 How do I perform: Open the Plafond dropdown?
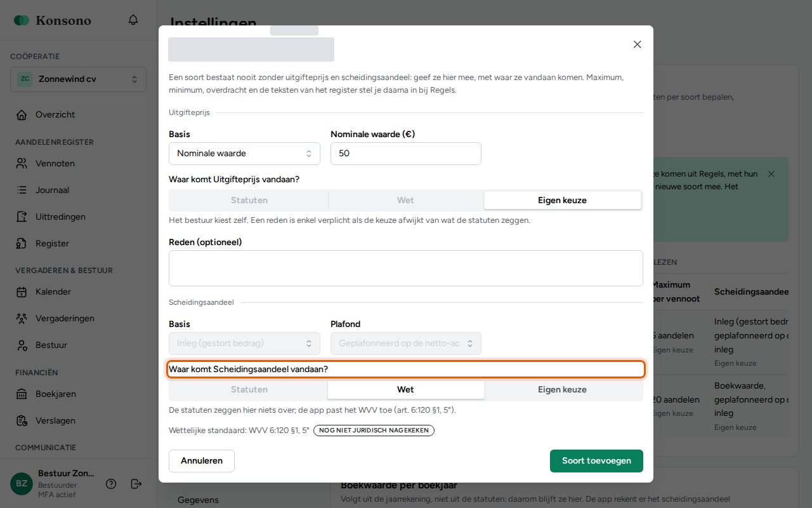(406, 344)
